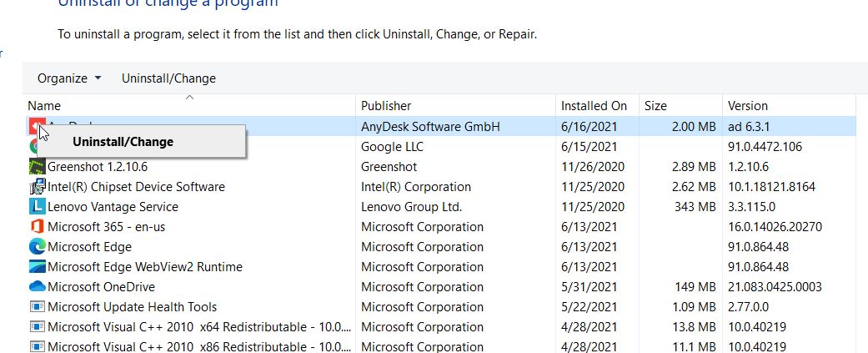Image resolution: width=868 pixels, height=353 pixels.
Task: Select the Microsoft Update Health Tools entry
Action: click(x=133, y=306)
